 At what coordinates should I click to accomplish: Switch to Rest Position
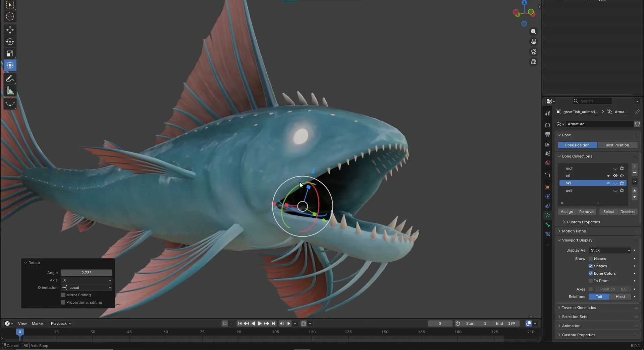617,145
